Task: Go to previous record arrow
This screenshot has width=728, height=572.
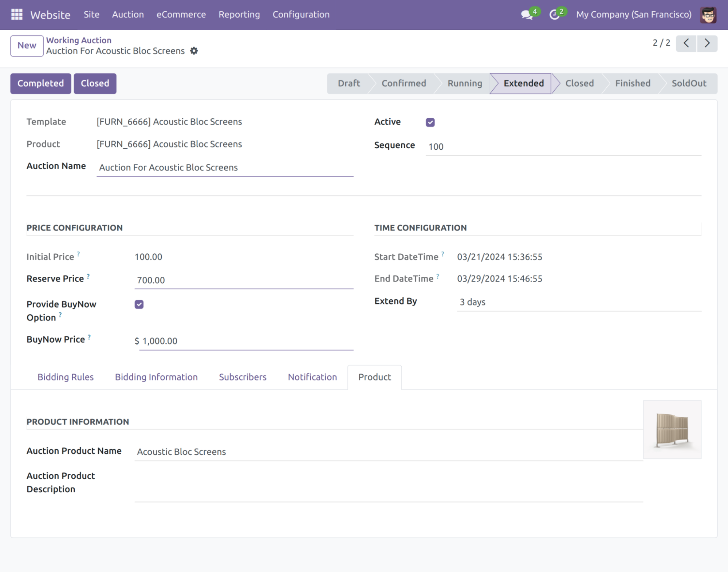Action: coord(686,43)
